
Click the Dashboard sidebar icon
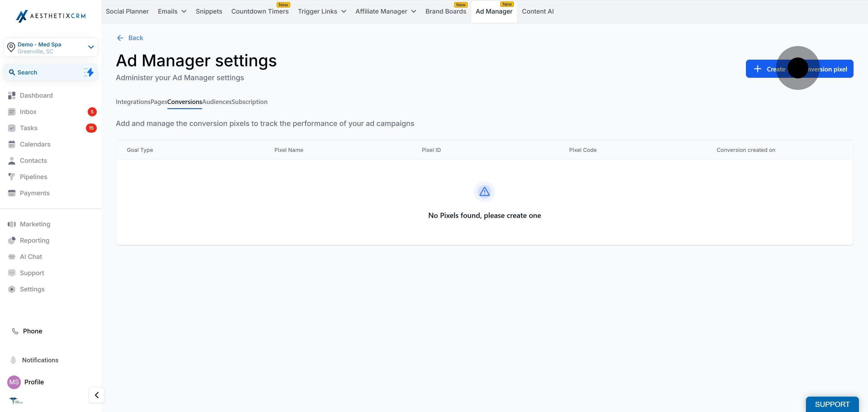pyautogui.click(x=12, y=95)
